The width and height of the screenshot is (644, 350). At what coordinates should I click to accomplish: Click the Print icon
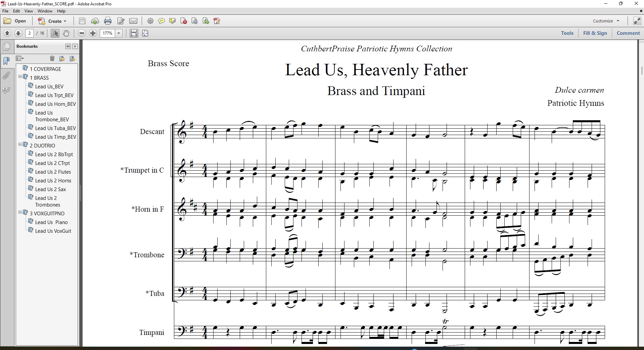[108, 21]
